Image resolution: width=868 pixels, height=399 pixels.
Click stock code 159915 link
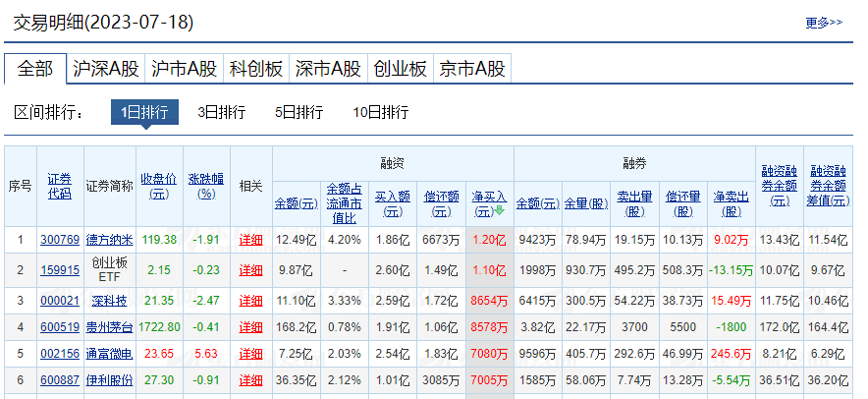59,269
